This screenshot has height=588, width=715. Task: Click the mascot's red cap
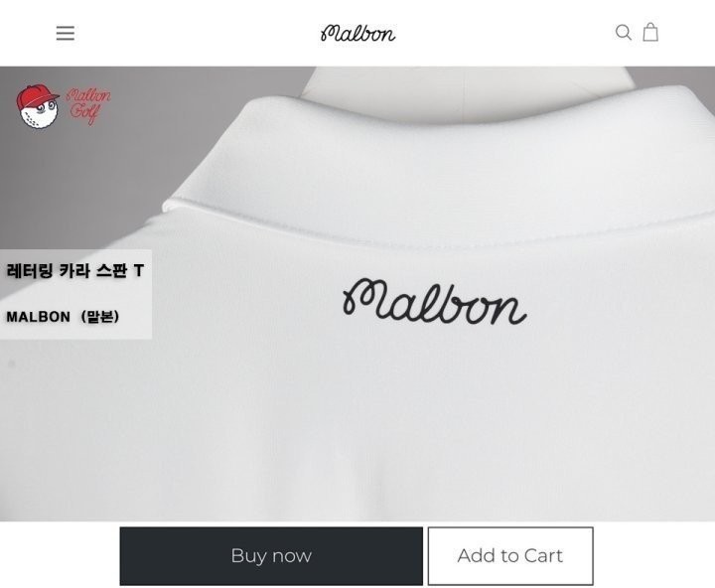35,96
